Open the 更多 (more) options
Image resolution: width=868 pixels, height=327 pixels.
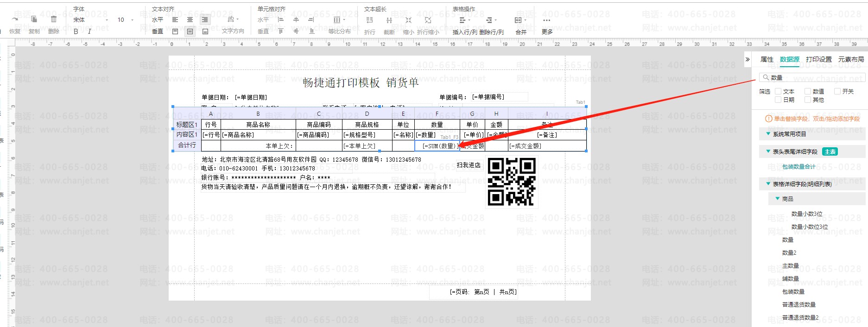coord(547,20)
